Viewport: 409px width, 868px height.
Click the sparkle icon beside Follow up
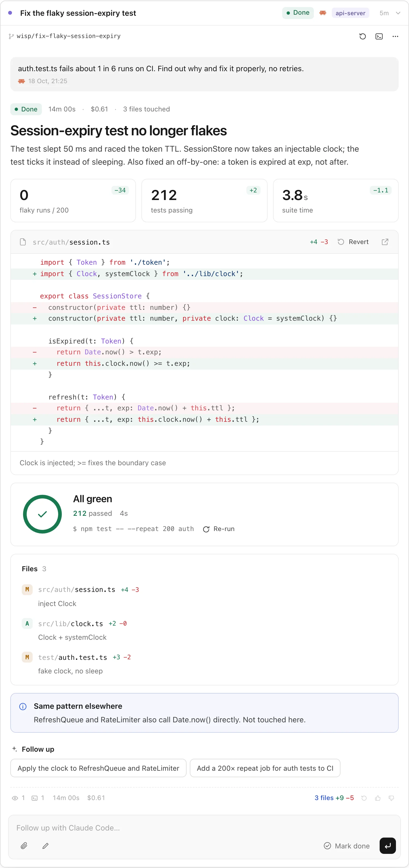click(14, 749)
